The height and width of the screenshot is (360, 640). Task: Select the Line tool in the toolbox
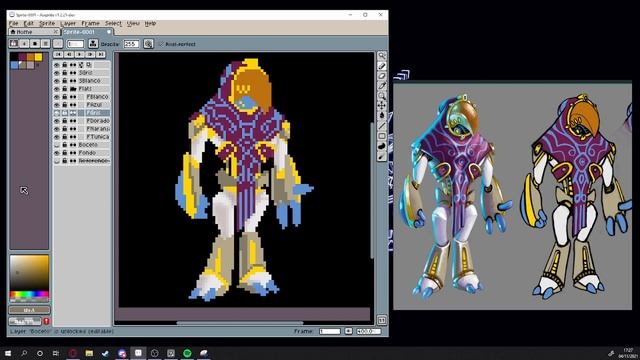382,126
